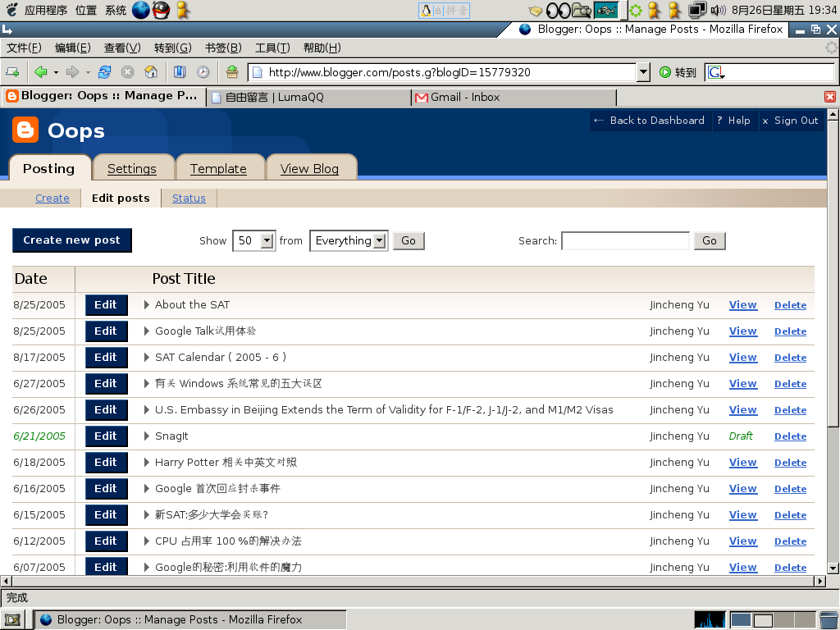Open the 工具(T) menu
840x630 pixels.
pos(272,48)
